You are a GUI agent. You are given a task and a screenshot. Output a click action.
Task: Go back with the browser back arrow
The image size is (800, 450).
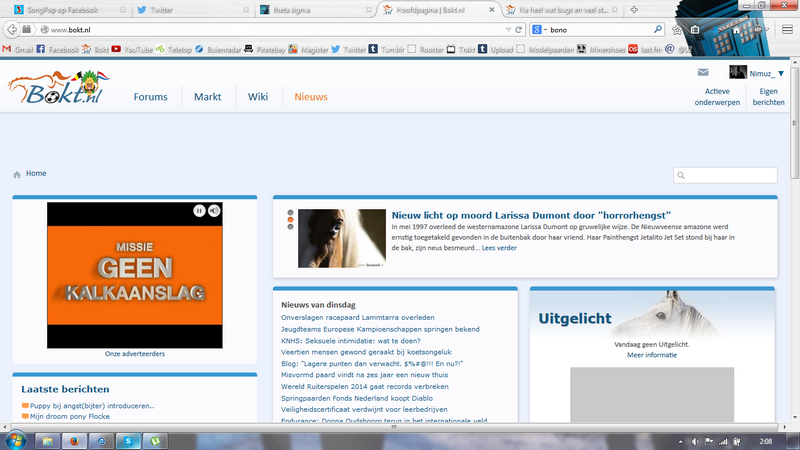[x=12, y=30]
